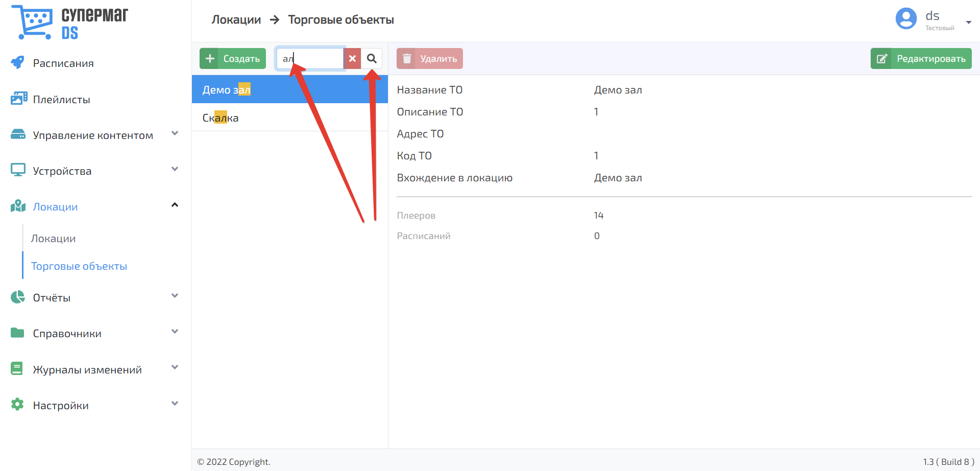The image size is (980, 471).
Task: Click the Редактировать button
Action: 921,59
